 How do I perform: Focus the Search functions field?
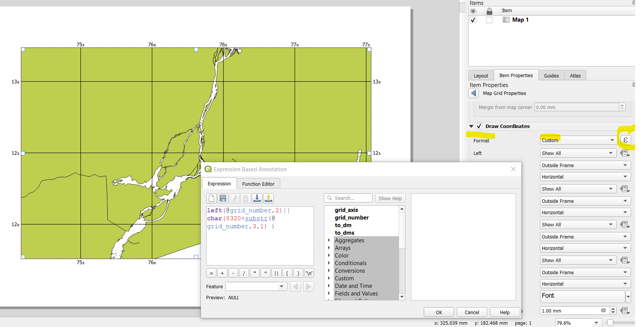tap(348, 198)
